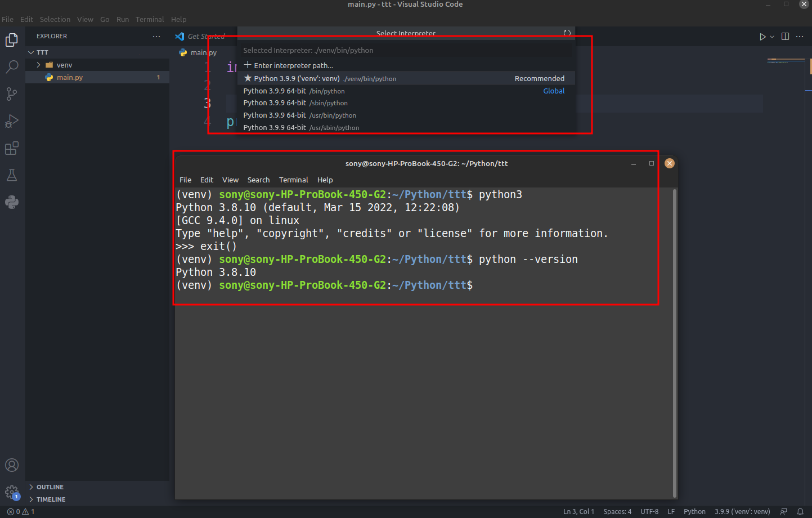Image resolution: width=812 pixels, height=518 pixels.
Task: Click the editor minimap
Action: [x=786, y=61]
